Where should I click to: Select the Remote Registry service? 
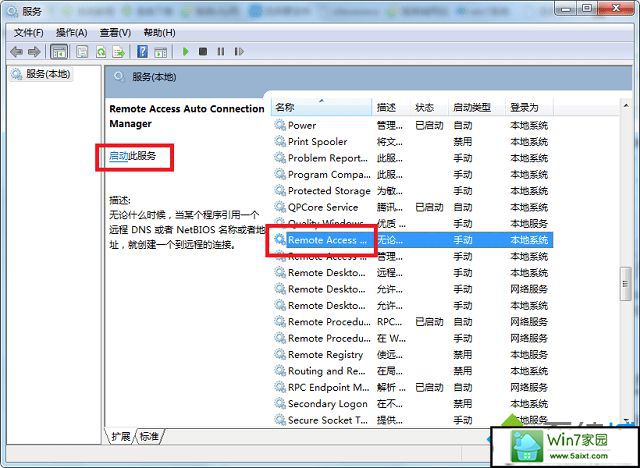412,354
